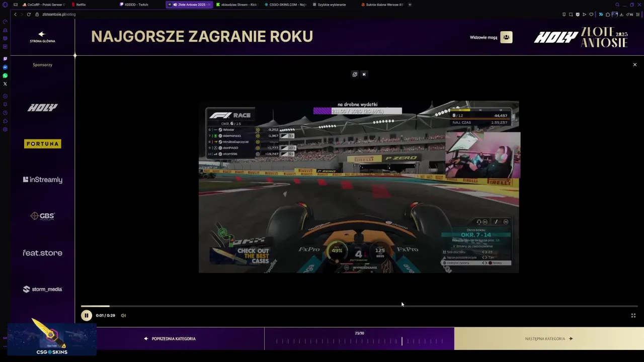Click the viewers group icon button
This screenshot has height=362, width=644.
click(x=506, y=37)
